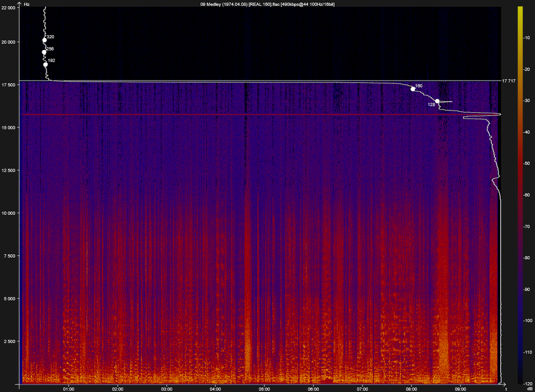The height and width of the screenshot is (392, 535).
Task: Click the 04:00 time axis label
Action: click(215, 389)
